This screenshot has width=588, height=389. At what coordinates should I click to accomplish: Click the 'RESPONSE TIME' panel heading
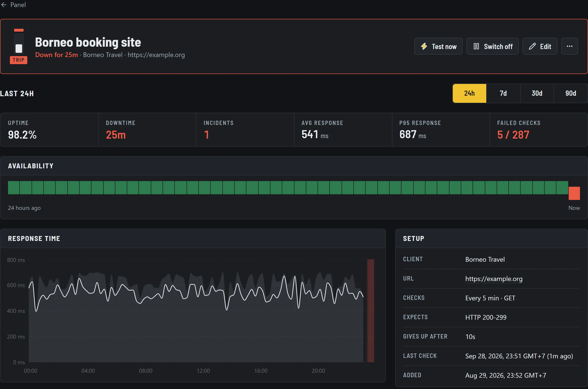(34, 238)
